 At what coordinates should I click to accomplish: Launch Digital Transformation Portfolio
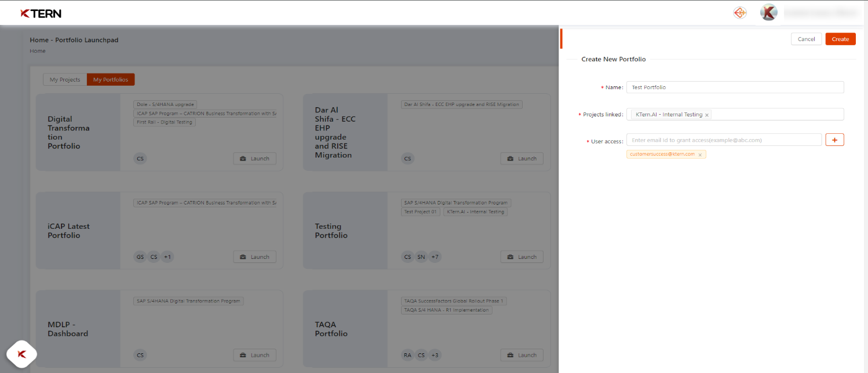click(x=255, y=158)
